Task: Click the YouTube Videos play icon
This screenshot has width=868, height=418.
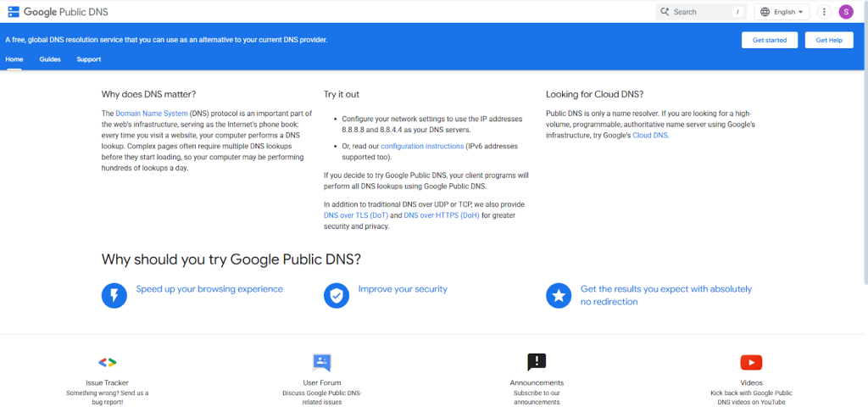Action: click(x=751, y=363)
